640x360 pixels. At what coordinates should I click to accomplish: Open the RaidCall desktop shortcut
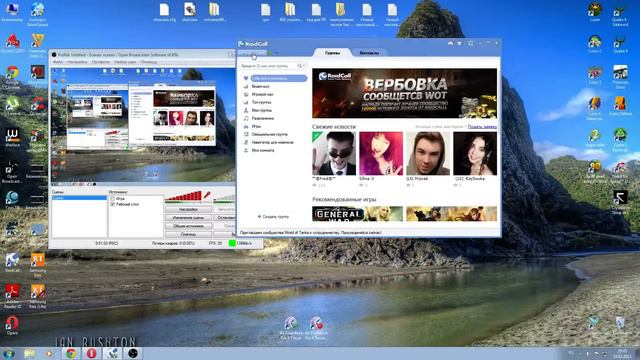12,262
